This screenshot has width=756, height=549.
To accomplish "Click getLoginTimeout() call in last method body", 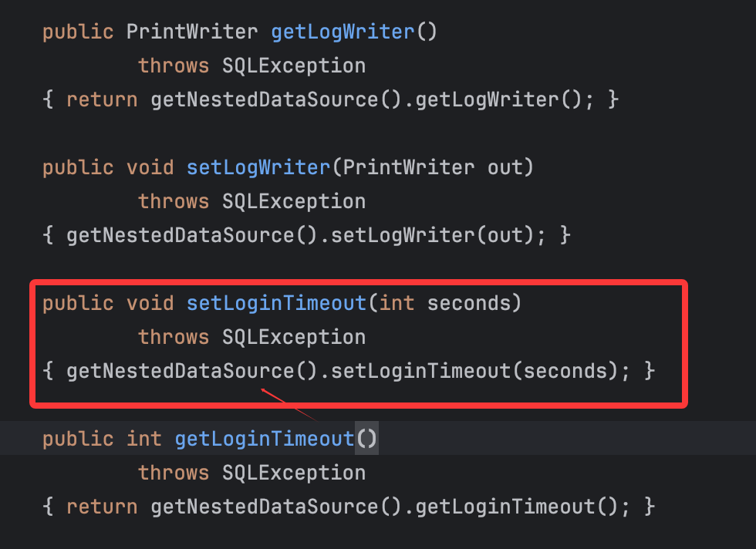I will (x=517, y=507).
